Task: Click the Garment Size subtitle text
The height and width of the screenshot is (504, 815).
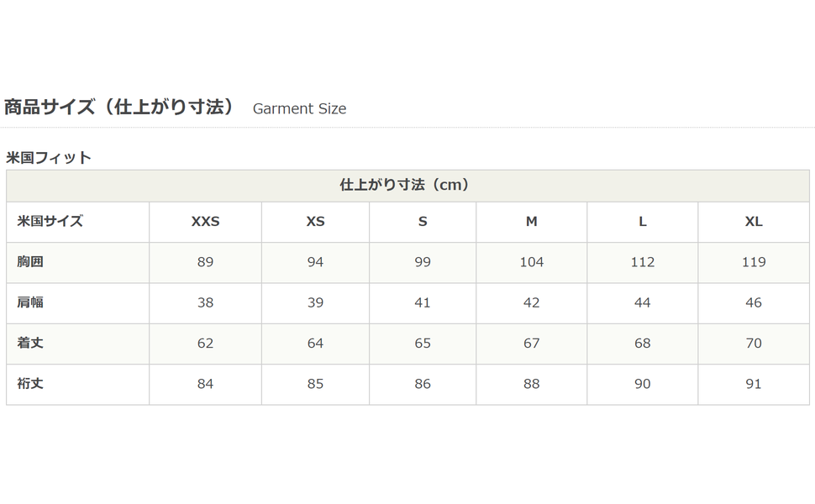Action: pos(299,108)
